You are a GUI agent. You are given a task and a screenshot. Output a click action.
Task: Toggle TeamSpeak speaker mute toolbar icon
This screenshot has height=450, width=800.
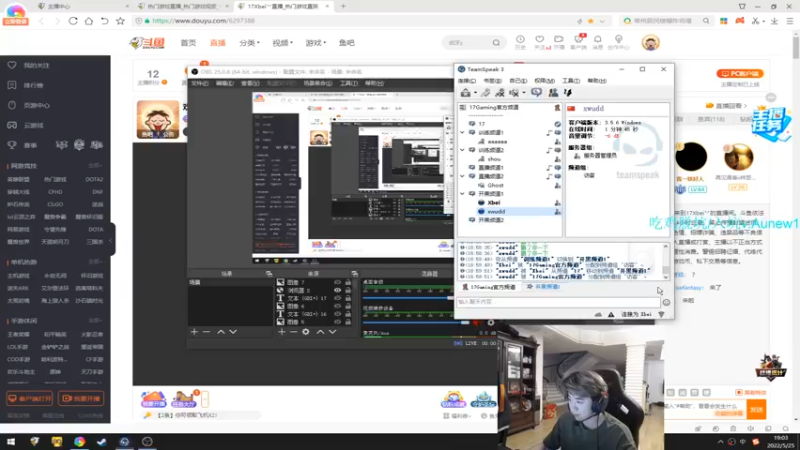click(x=514, y=92)
